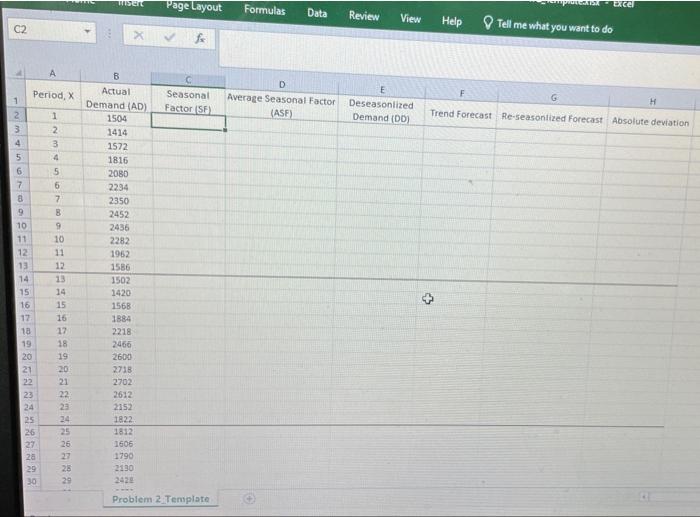Image resolution: width=700 pixels, height=517 pixels.
Task: Click the 'Deseasonlized Demand (DD)' header cell
Action: (x=381, y=110)
